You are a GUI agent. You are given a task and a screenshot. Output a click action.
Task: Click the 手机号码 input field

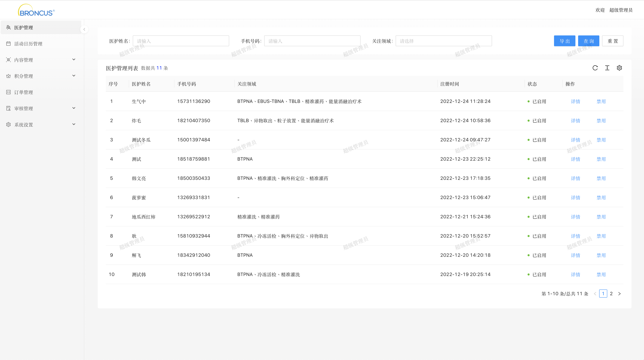pos(312,41)
